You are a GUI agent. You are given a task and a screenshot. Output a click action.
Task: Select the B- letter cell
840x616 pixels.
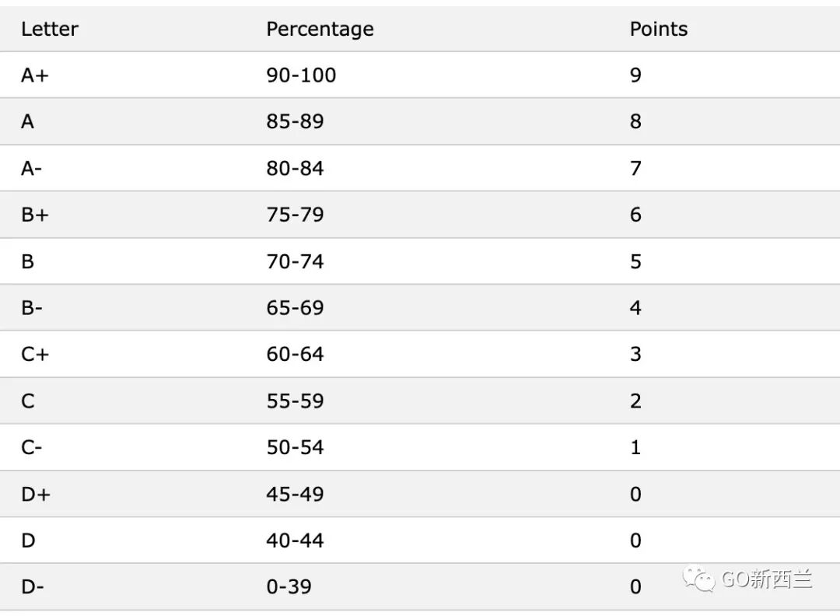[x=32, y=308]
